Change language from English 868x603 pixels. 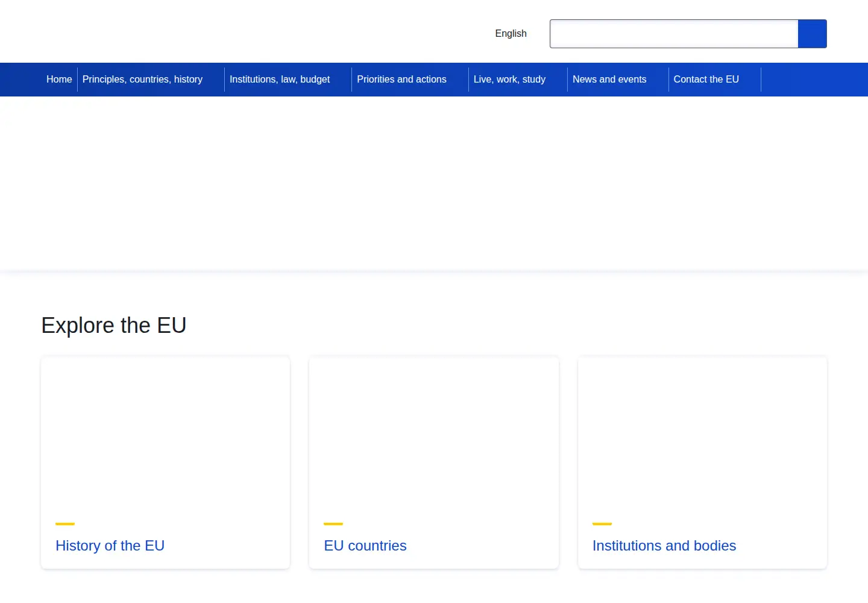[511, 34]
